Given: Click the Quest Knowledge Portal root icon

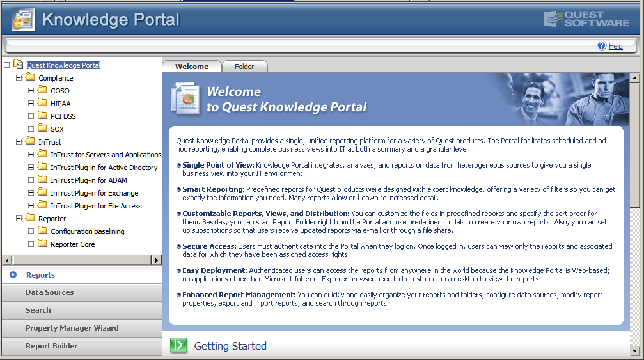Looking at the screenshot, I should [x=18, y=65].
